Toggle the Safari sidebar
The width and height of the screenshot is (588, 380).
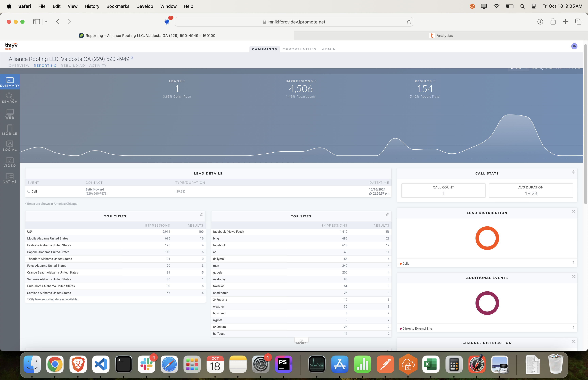point(37,22)
